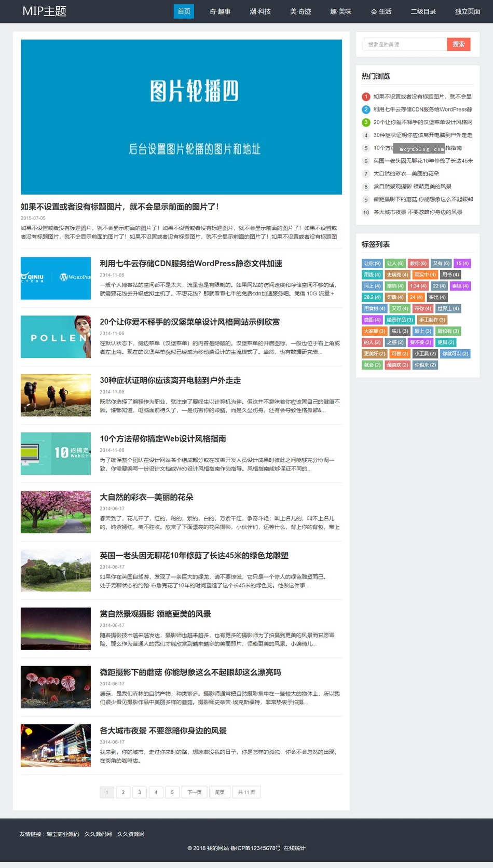Click the red rank 1 badge
The width and height of the screenshot is (493, 868).
366,97
